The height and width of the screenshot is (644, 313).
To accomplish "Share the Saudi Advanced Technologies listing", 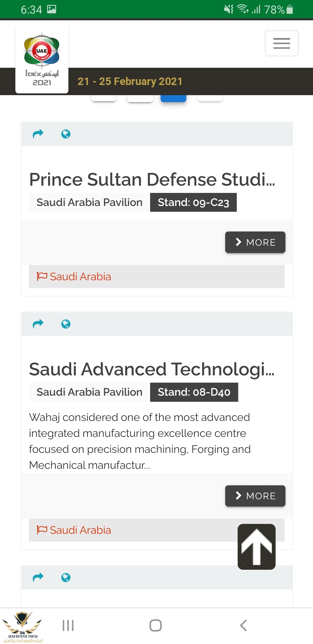I will pos(38,324).
